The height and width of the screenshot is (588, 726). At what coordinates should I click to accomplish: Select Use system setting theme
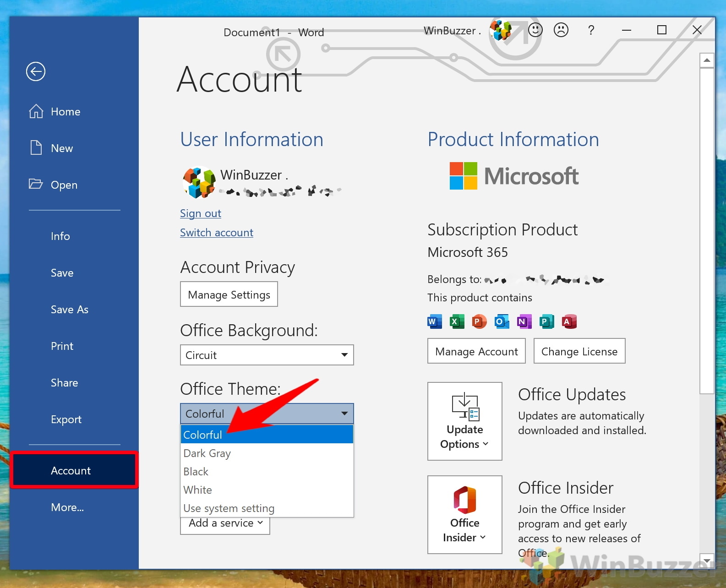pyautogui.click(x=267, y=508)
